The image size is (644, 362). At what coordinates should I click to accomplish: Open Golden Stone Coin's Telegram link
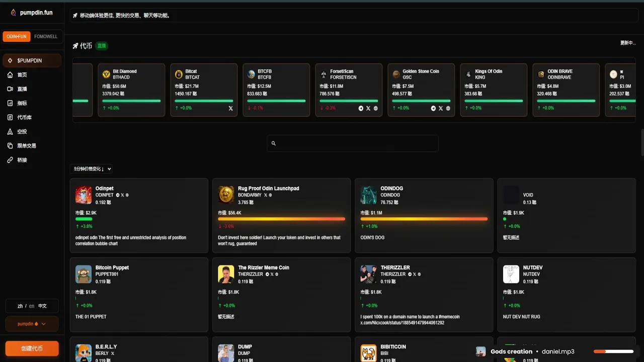(x=433, y=108)
